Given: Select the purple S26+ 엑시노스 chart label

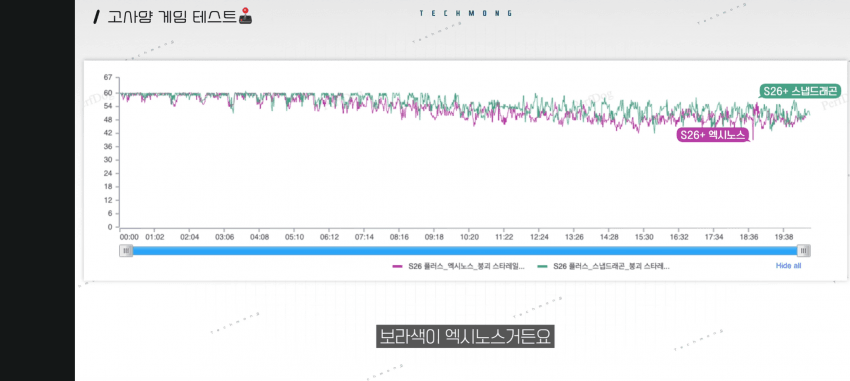Looking at the screenshot, I should click(x=713, y=135).
